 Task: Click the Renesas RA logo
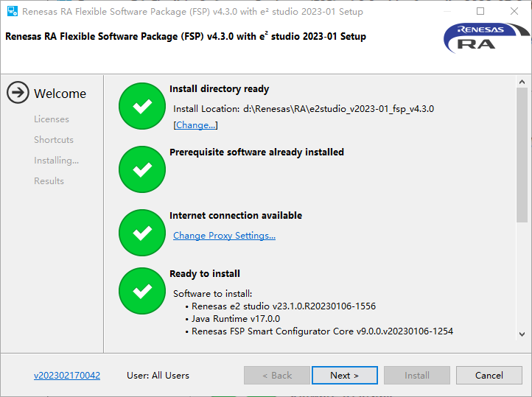[x=486, y=38]
